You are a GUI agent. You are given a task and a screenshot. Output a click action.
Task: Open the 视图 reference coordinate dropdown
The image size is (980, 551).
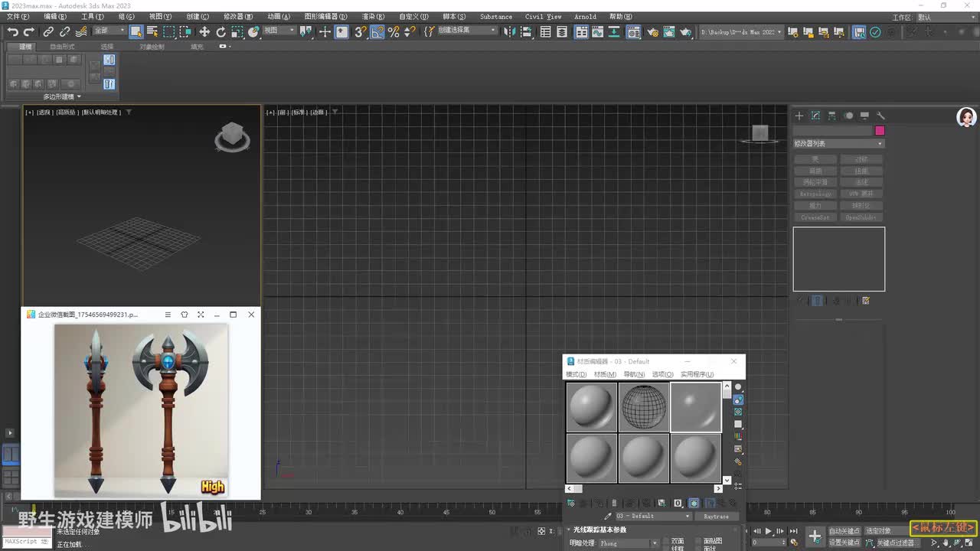click(x=279, y=31)
